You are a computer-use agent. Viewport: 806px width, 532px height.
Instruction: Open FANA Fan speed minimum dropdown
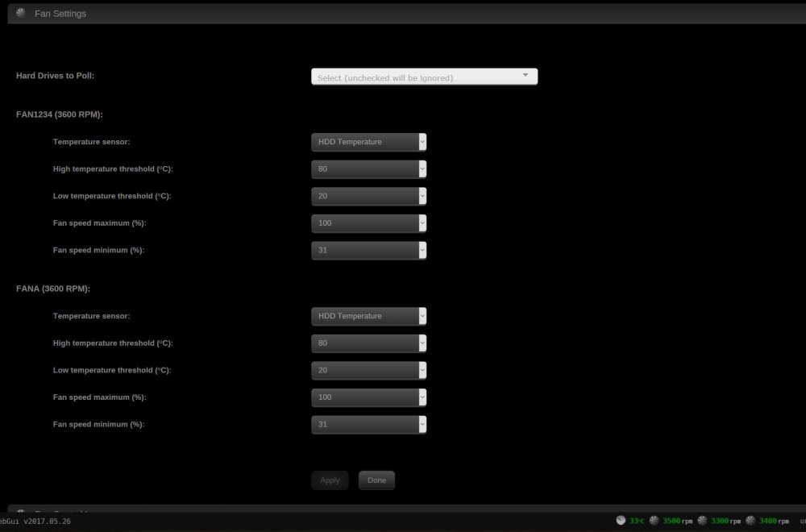pyautogui.click(x=368, y=425)
